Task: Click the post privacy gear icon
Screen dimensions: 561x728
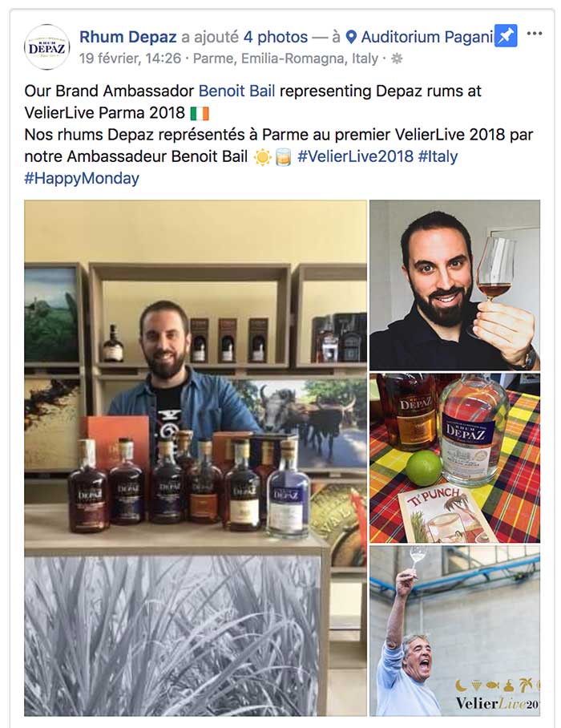Action: click(x=397, y=59)
